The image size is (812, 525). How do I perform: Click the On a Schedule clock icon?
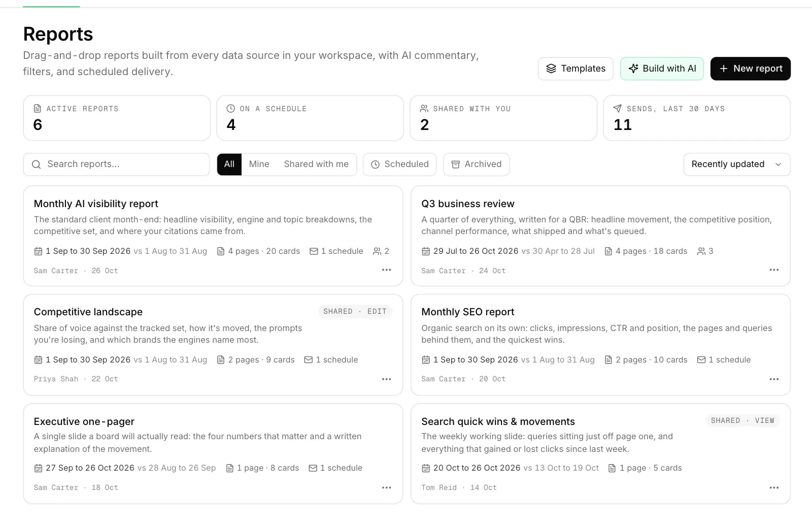pyautogui.click(x=230, y=109)
